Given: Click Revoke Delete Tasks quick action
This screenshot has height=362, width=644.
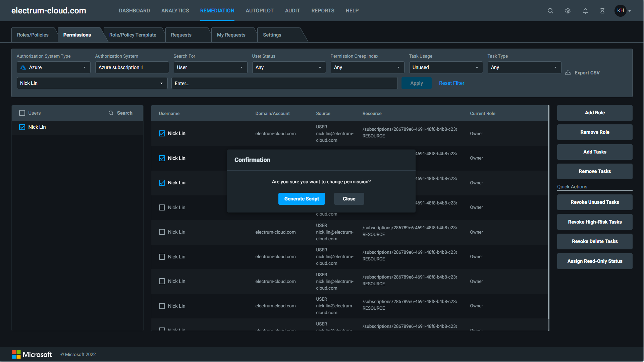Looking at the screenshot, I should coord(595,241).
